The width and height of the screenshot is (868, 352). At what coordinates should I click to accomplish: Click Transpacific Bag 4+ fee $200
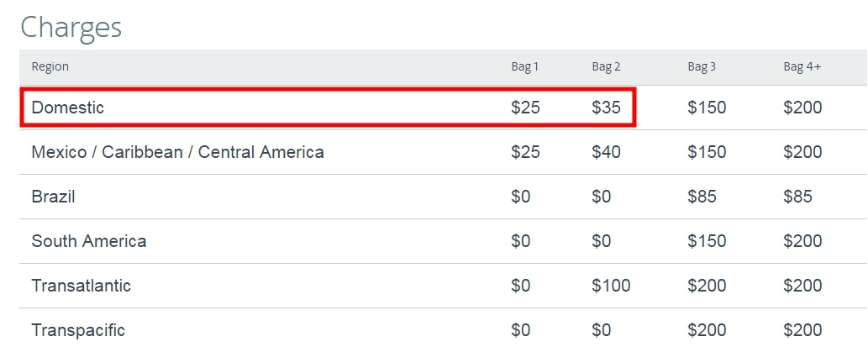coord(802,330)
